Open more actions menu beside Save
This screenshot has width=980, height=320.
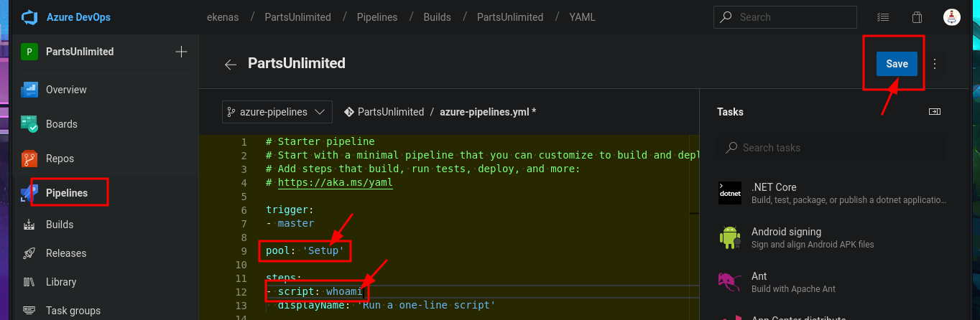935,64
